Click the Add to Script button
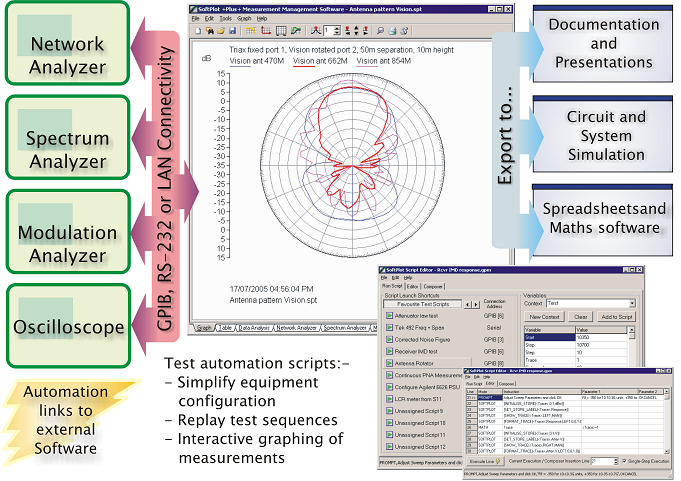This screenshot has width=681, height=481. (x=616, y=317)
